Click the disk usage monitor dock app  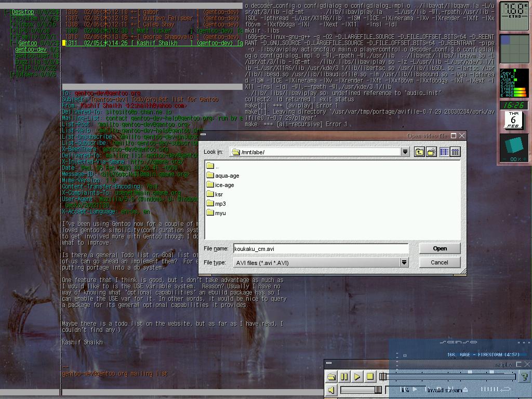point(514,83)
